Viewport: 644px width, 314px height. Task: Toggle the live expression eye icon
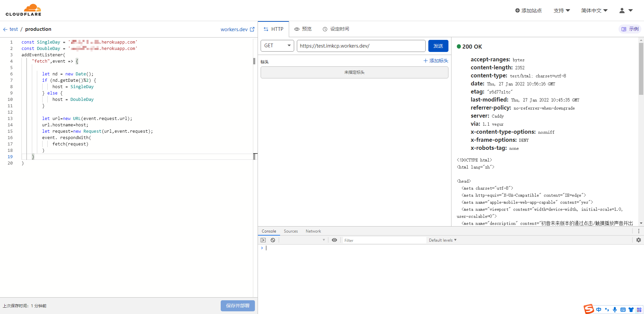[334, 240]
